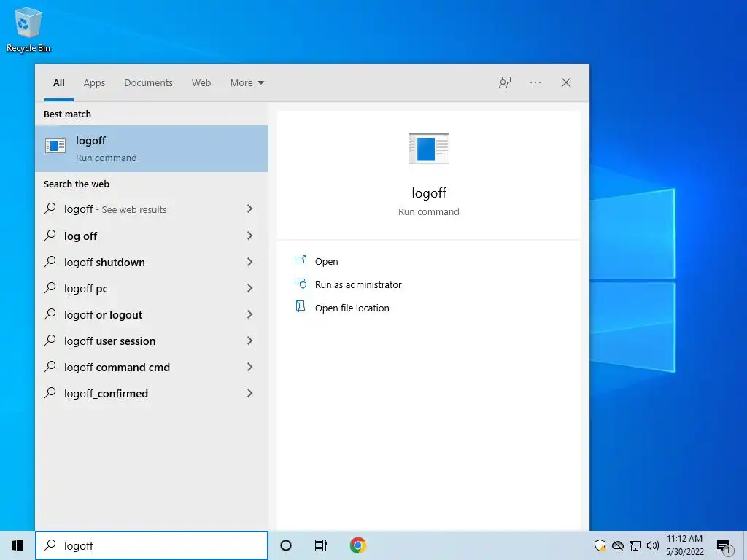Switch to the Apps tab
Screen dimensions: 747x560
[x=94, y=83]
